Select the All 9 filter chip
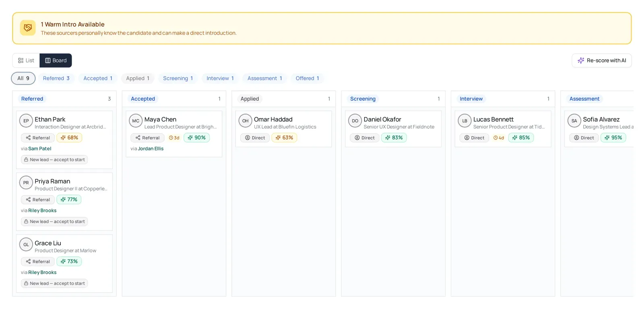The height and width of the screenshot is (314, 644). (23, 78)
